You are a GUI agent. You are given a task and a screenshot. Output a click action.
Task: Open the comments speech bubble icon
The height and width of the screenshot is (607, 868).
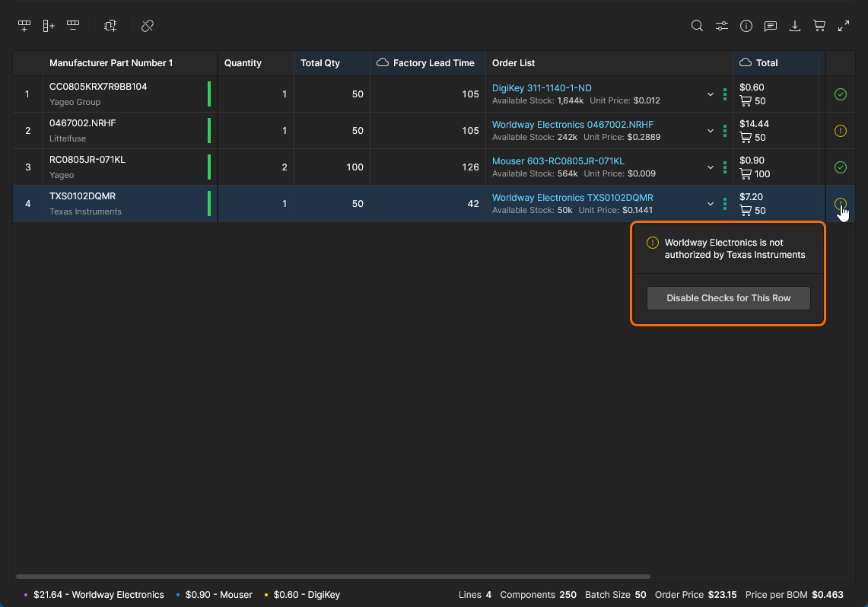click(x=771, y=26)
